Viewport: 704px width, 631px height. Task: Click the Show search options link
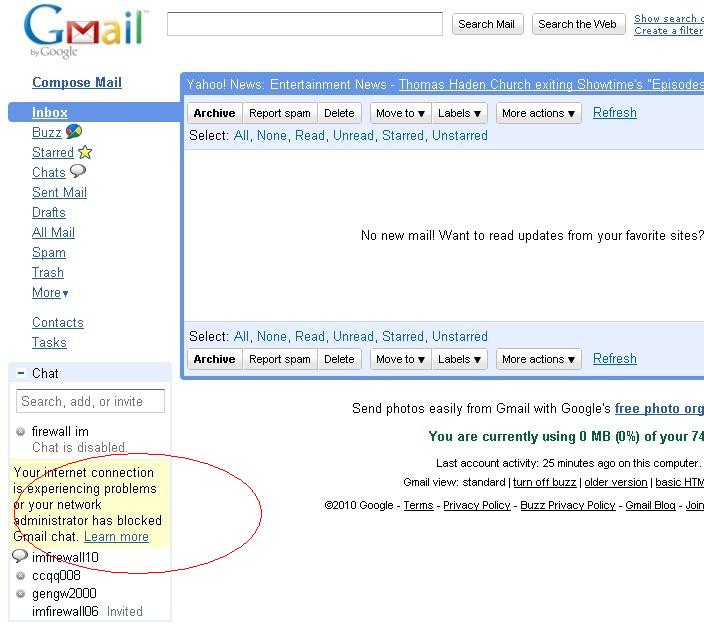point(669,18)
